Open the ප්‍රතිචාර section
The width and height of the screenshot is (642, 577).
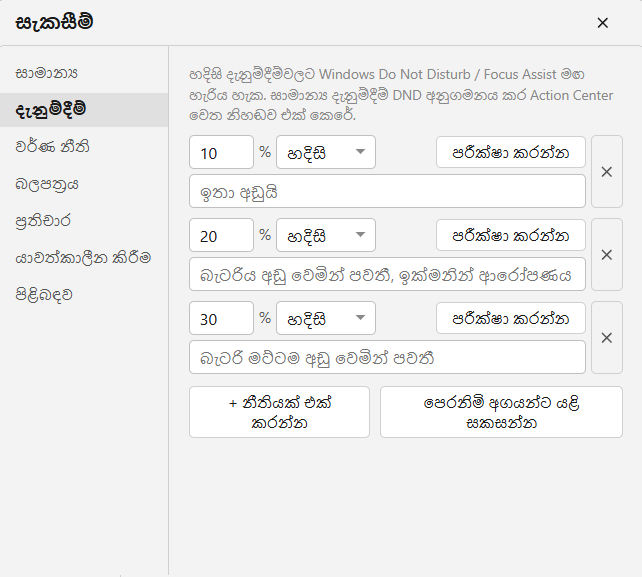click(84, 221)
